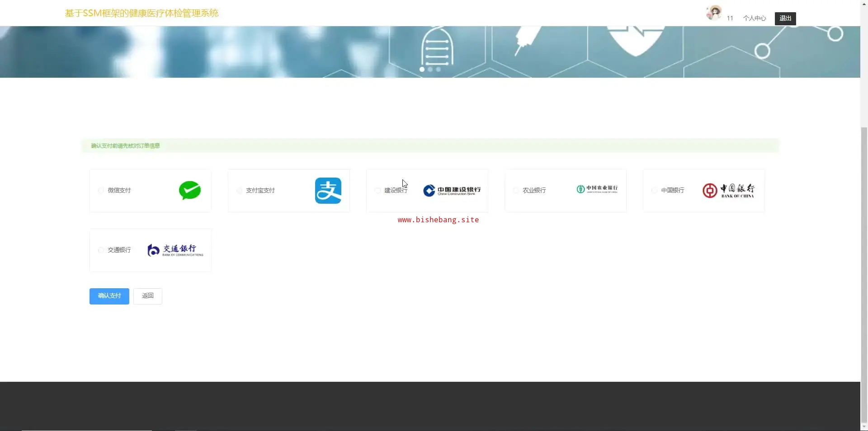Select the 微信支付 radio button
The image size is (868, 431).
101,190
